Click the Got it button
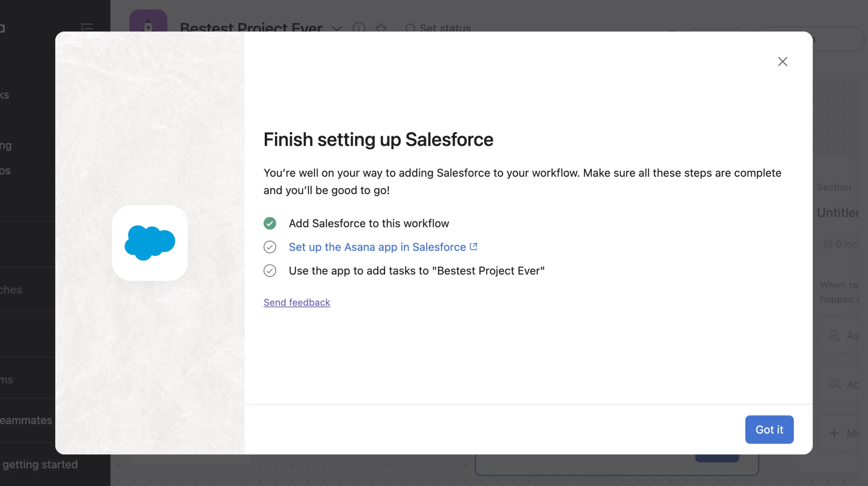The height and width of the screenshot is (486, 868). coord(769,429)
